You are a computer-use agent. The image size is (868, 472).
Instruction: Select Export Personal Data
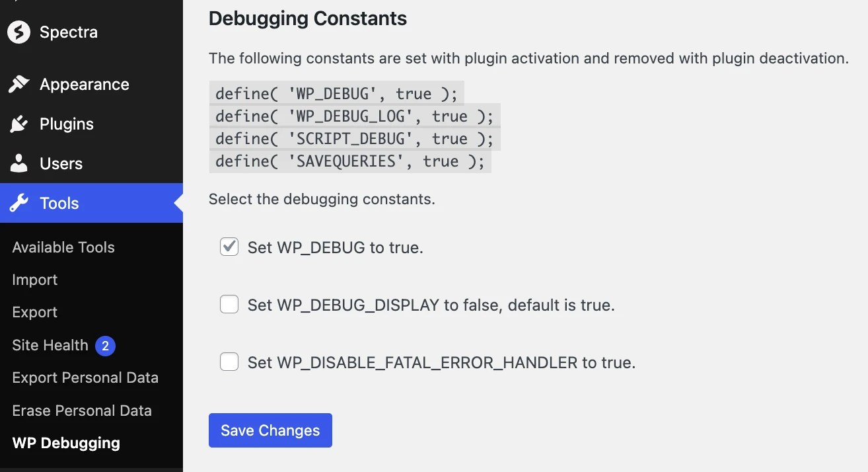(85, 377)
